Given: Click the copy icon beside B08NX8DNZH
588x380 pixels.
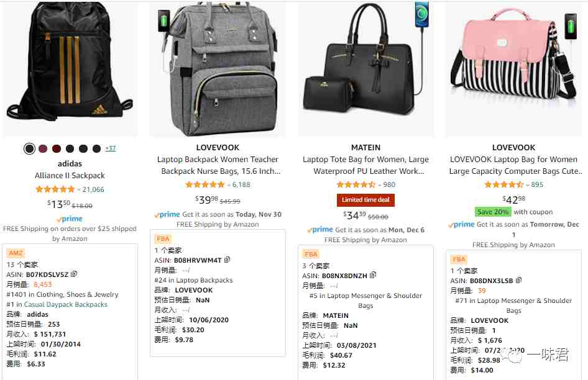Looking at the screenshot, I should pyautogui.click(x=373, y=275).
